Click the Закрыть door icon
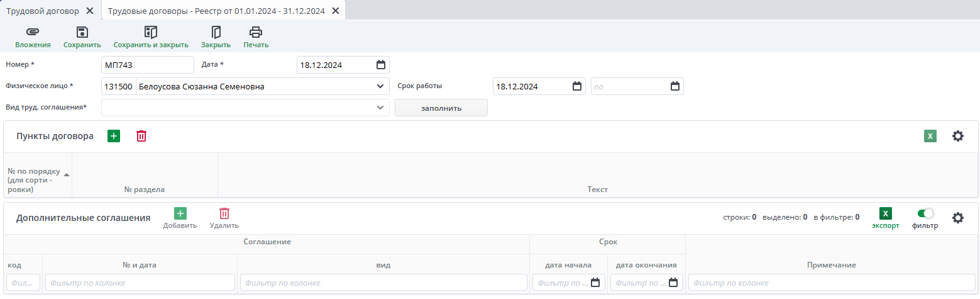980x299 pixels. click(216, 32)
